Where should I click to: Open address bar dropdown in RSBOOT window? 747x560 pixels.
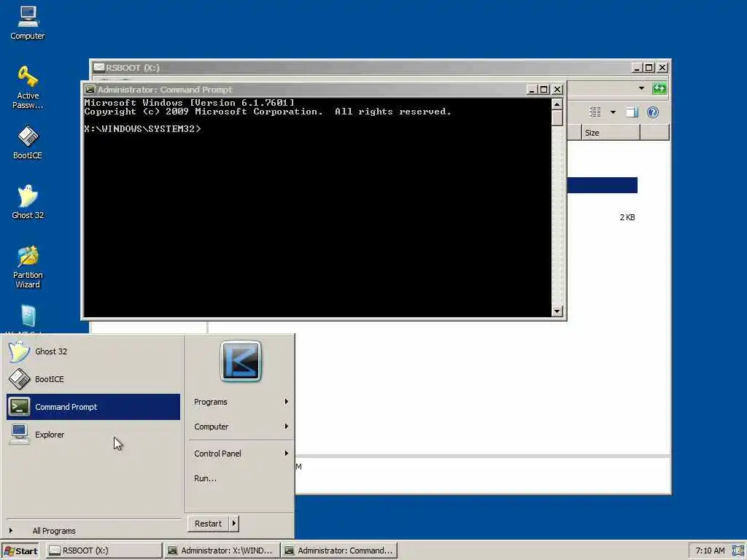tap(641, 88)
